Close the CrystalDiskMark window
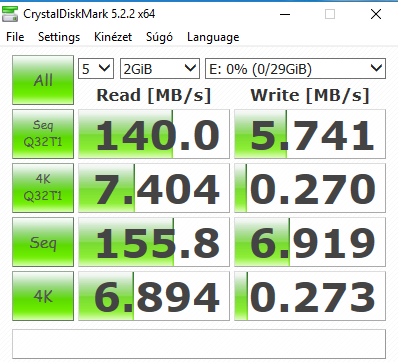Screen dimensions: 398x362 (376, 14)
